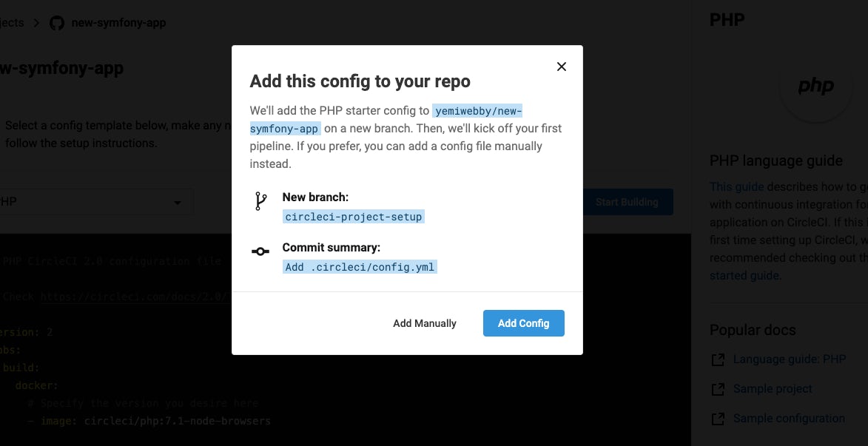The image size is (868, 446).
Task: Click external link icon beside Language guide: PHP
Action: [x=717, y=359]
